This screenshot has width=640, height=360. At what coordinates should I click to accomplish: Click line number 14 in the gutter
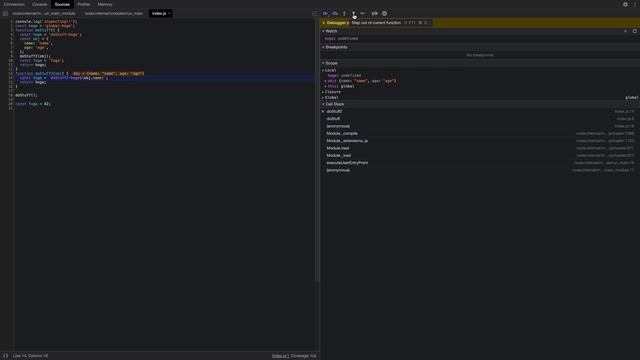(x=11, y=78)
